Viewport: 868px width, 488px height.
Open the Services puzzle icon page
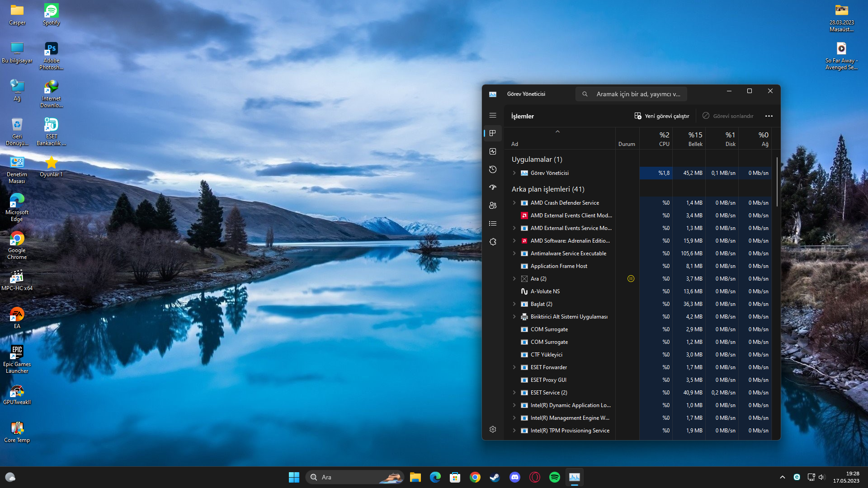tap(493, 242)
